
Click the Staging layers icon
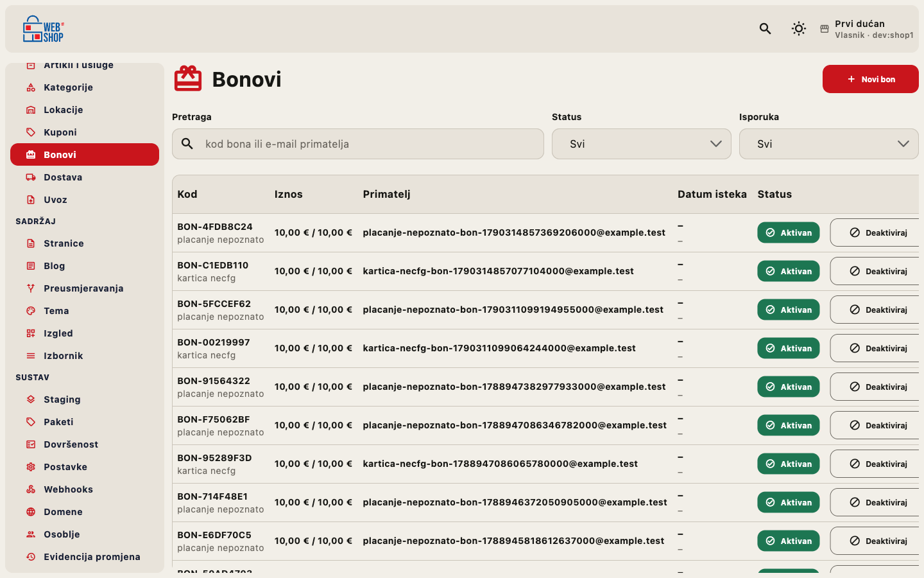(31, 399)
